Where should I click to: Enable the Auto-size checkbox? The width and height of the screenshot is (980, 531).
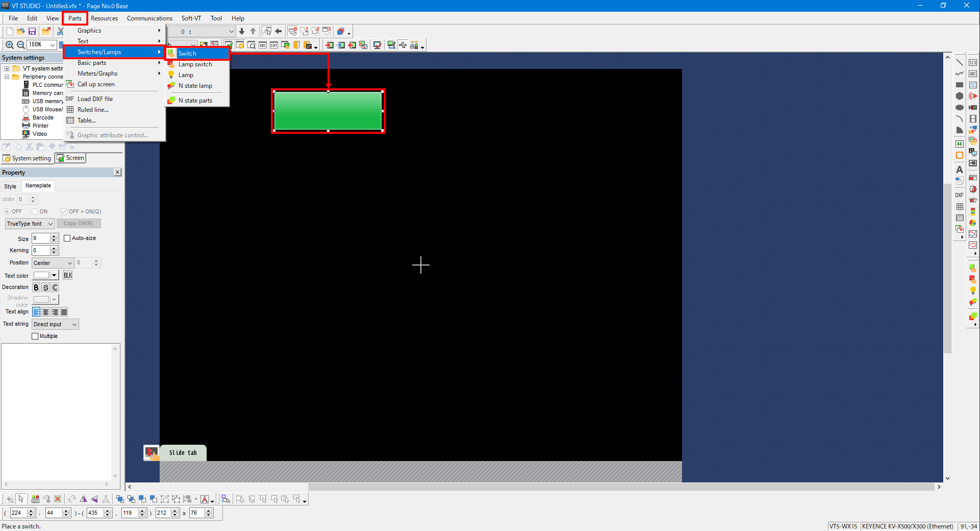pyautogui.click(x=67, y=238)
